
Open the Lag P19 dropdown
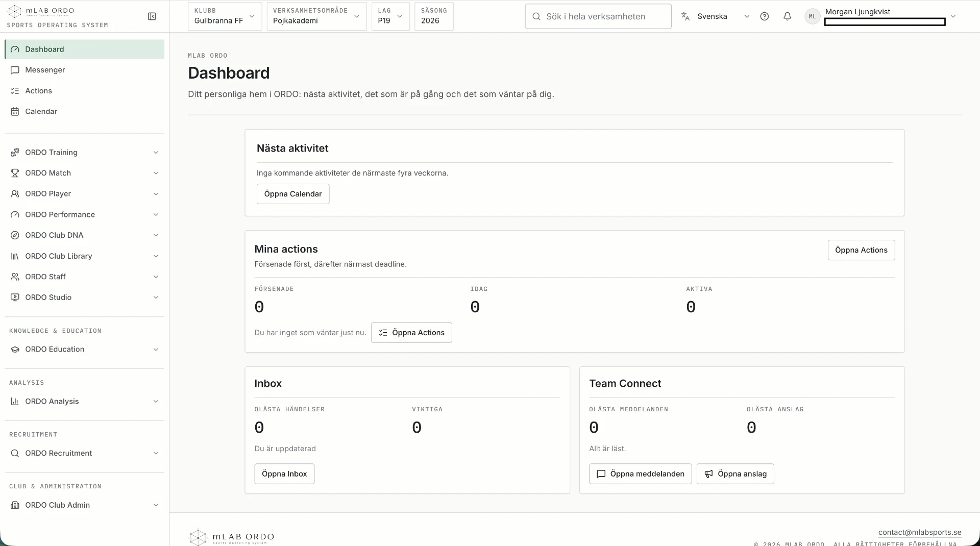[x=390, y=16]
